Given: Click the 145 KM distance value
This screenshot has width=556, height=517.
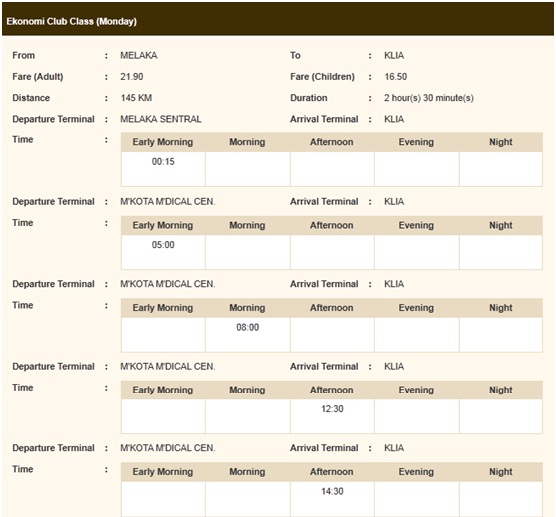Looking at the screenshot, I should click(x=136, y=98).
